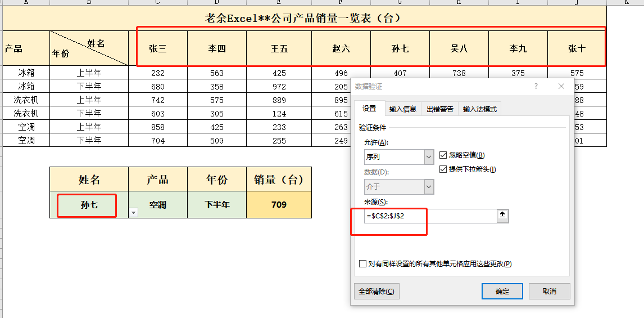Image resolution: width=644 pixels, height=318 pixels.
Task: Select header cell 吴八
Action: tap(459, 48)
